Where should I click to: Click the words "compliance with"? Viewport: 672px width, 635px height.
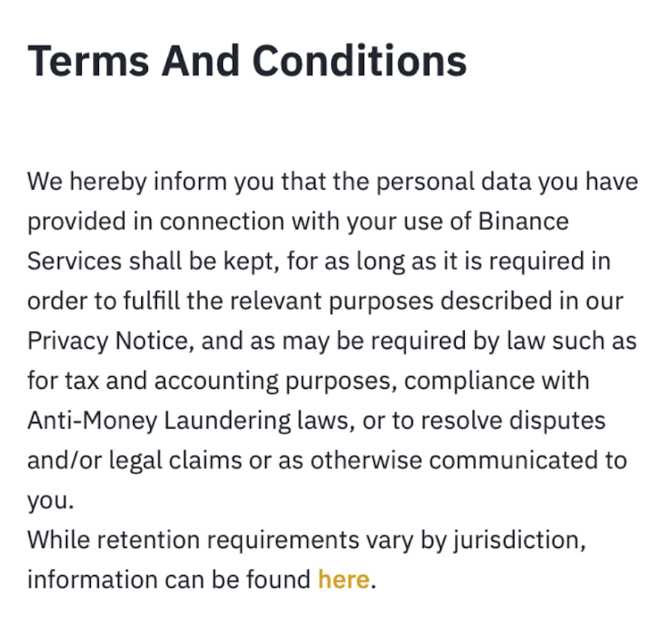[497, 381]
